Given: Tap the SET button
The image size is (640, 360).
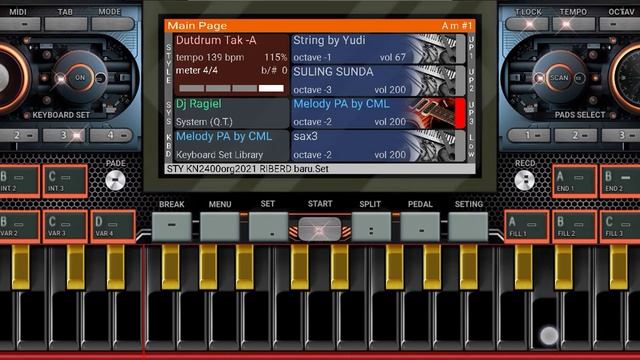Looking at the screenshot, I should pyautogui.click(x=268, y=227).
